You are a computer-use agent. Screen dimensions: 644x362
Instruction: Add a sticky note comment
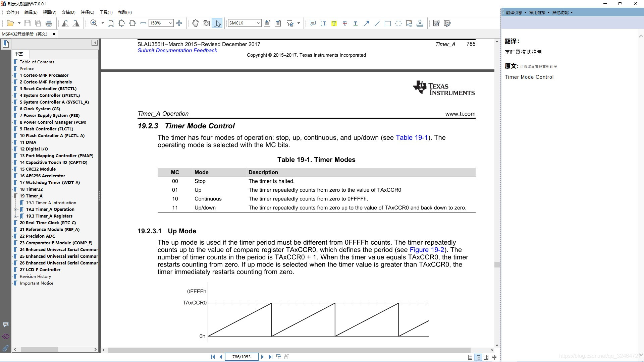pyautogui.click(x=313, y=23)
